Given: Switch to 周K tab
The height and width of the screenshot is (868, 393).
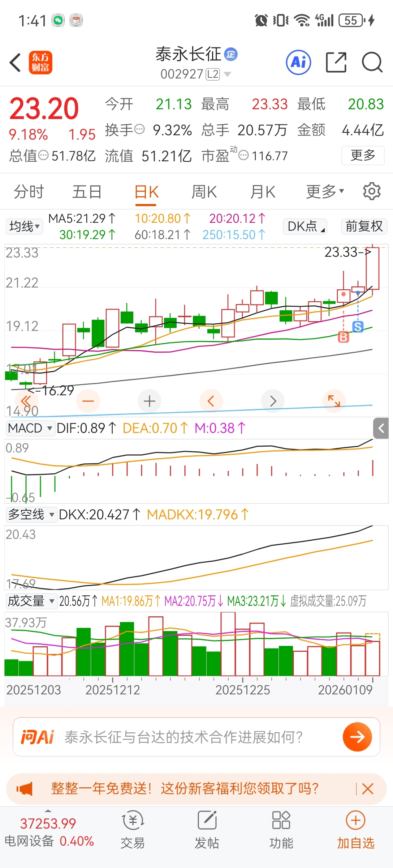Looking at the screenshot, I should 204,191.
